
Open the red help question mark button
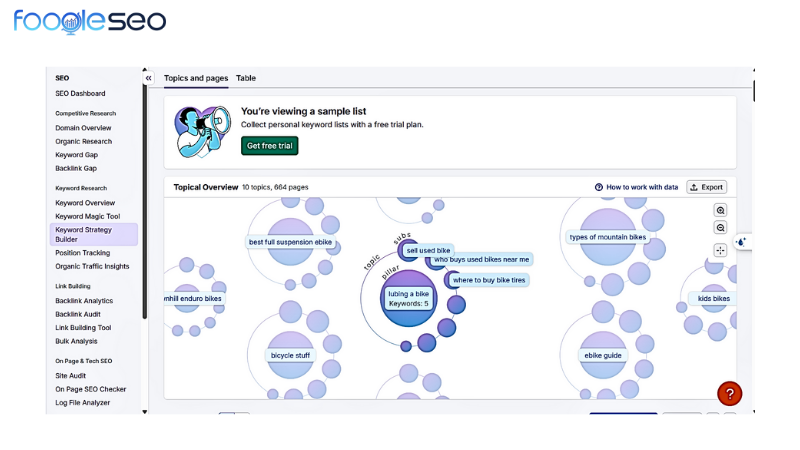[730, 394]
